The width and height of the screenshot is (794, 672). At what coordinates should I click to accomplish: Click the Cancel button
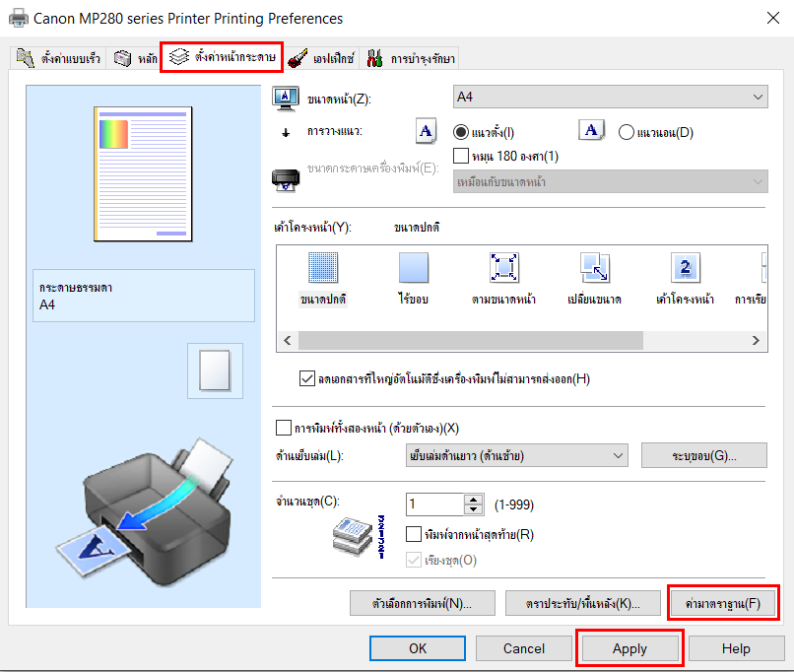pyautogui.click(x=524, y=648)
